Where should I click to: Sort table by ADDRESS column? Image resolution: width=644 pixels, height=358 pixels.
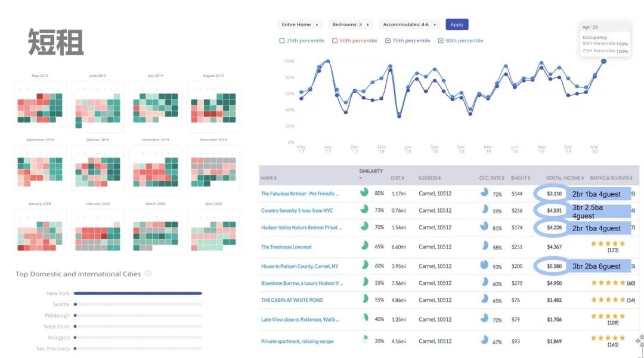click(429, 178)
